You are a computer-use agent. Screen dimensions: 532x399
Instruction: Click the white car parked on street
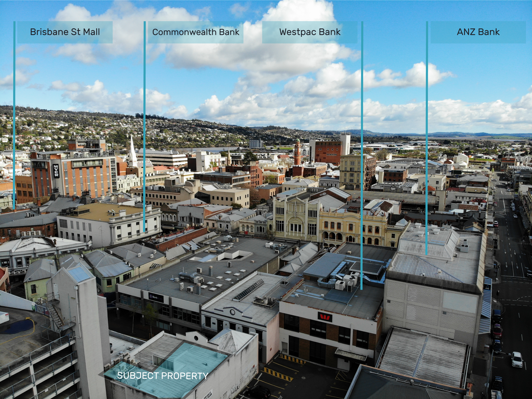point(517,360)
